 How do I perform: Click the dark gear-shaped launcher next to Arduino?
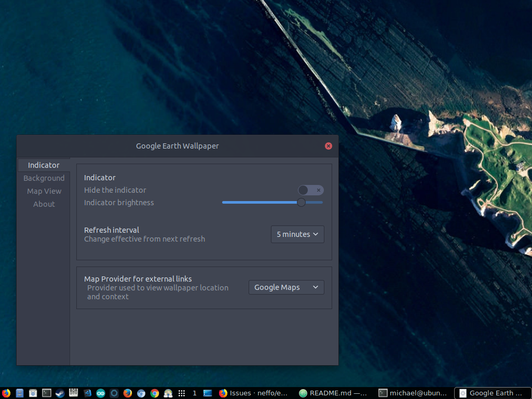pos(114,393)
